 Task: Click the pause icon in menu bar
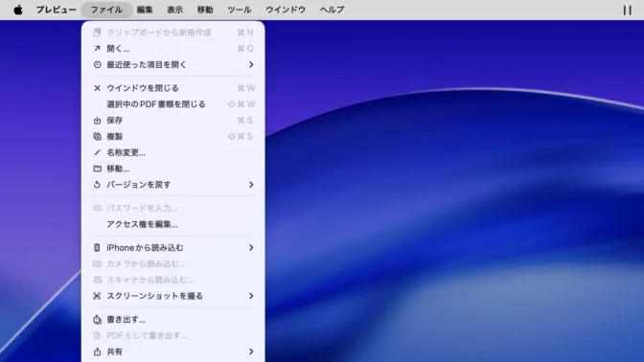pyautogui.click(x=627, y=10)
